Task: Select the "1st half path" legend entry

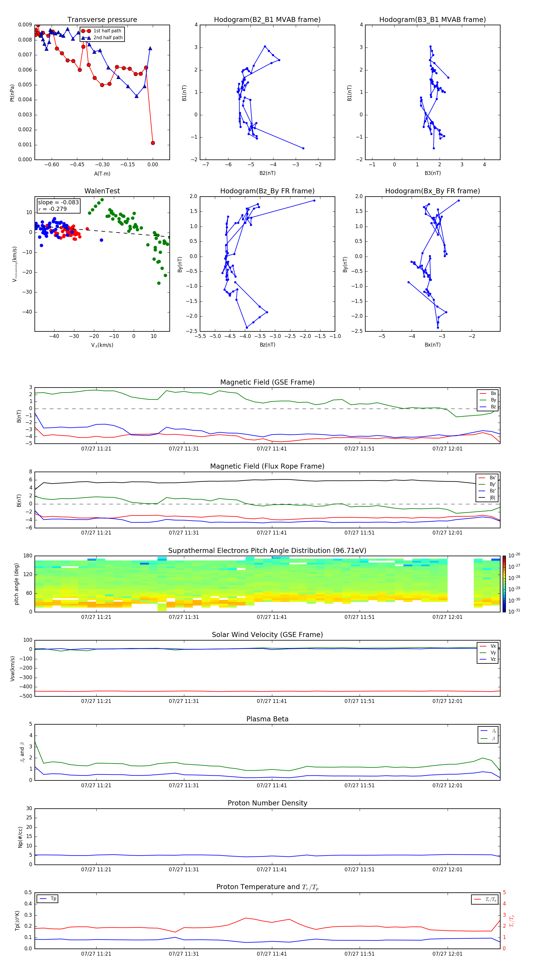Action: click(x=102, y=31)
